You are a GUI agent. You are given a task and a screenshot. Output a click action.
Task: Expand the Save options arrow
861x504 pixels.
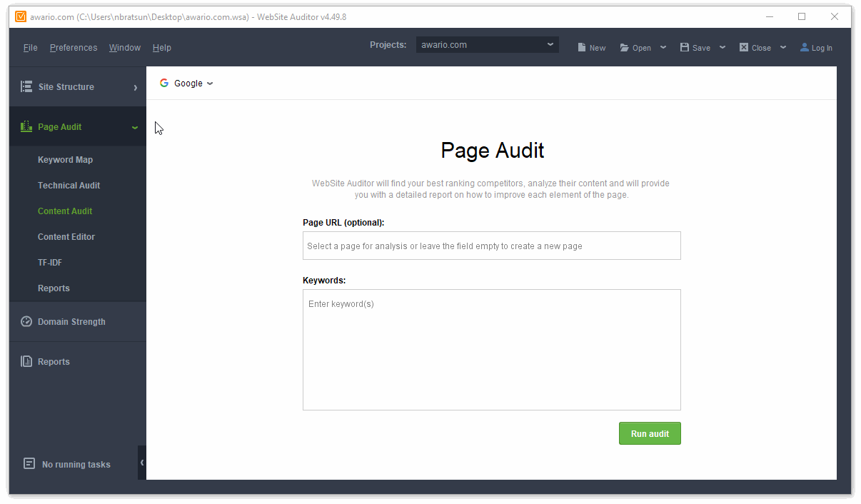pyautogui.click(x=722, y=47)
